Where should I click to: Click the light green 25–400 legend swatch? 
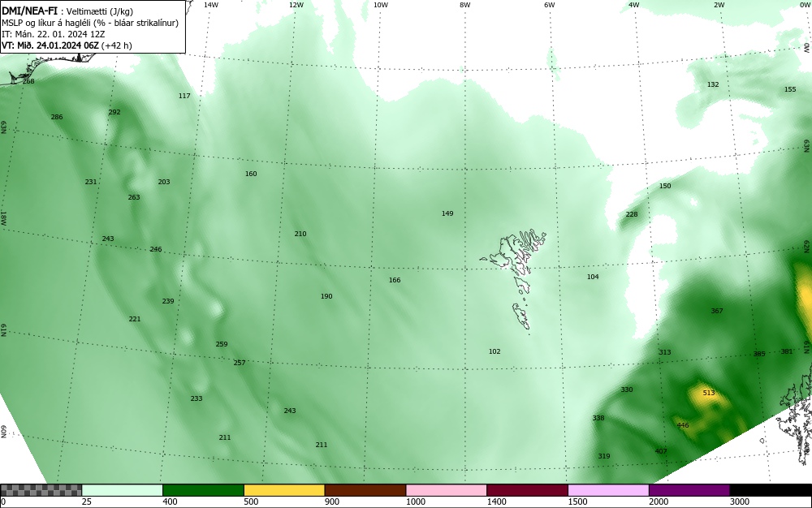[123, 490]
